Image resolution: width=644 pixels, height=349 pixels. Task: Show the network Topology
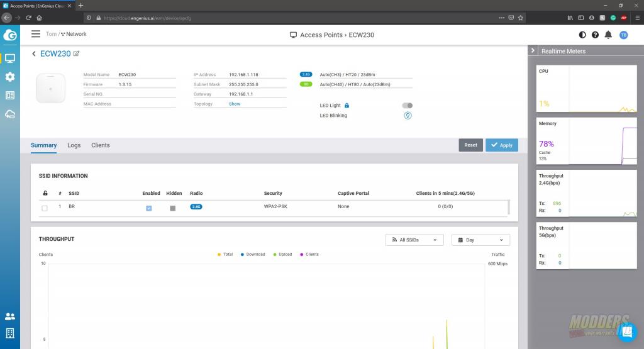[235, 104]
